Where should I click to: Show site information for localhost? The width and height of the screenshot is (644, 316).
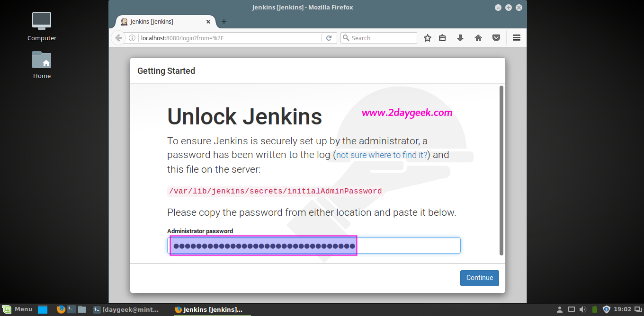tap(132, 38)
